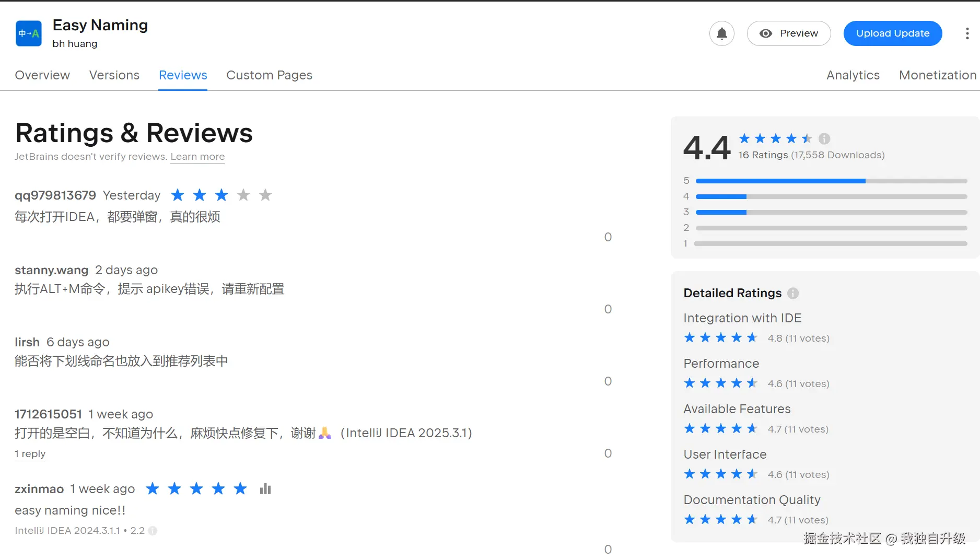Go to the Analytics tab
This screenshot has width=980, height=560.
point(853,75)
